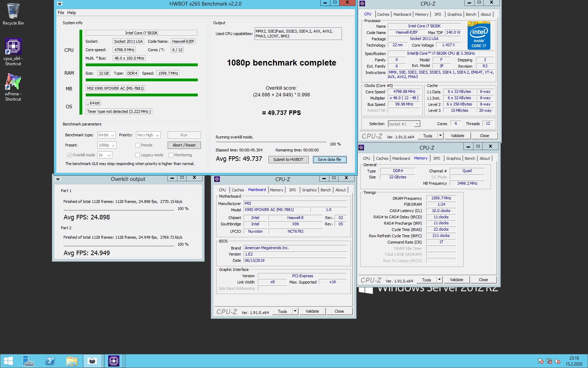Click the network status tray icon
The height and width of the screenshot is (368, 588).
(549, 361)
